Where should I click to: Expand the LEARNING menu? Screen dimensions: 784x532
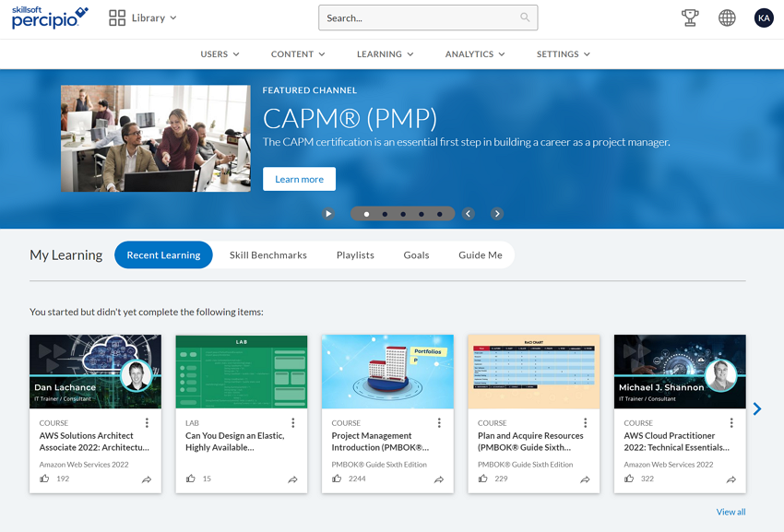coord(385,54)
